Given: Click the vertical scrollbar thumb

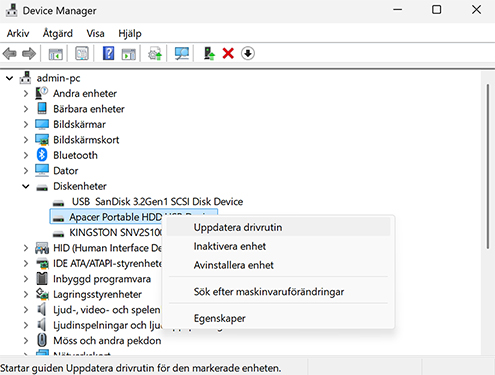Looking at the screenshot, I should point(488,166).
